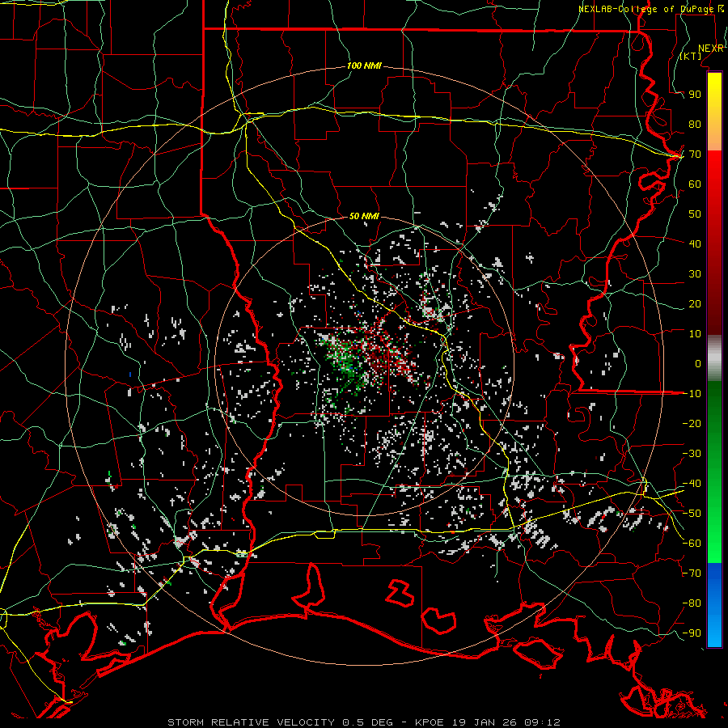
Task: Click the 90 value on the velocity scale
Action: (695, 95)
